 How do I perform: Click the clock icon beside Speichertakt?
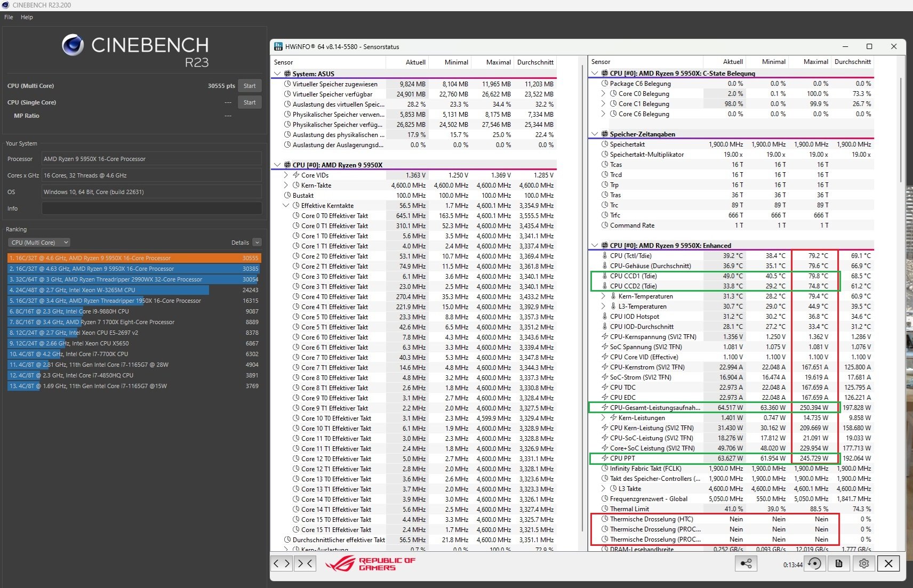tap(605, 144)
